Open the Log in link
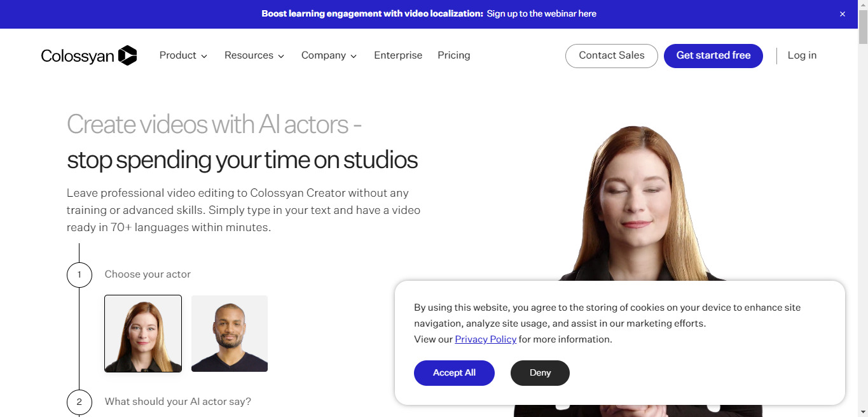Viewport: 868px width, 417px height. (802, 55)
